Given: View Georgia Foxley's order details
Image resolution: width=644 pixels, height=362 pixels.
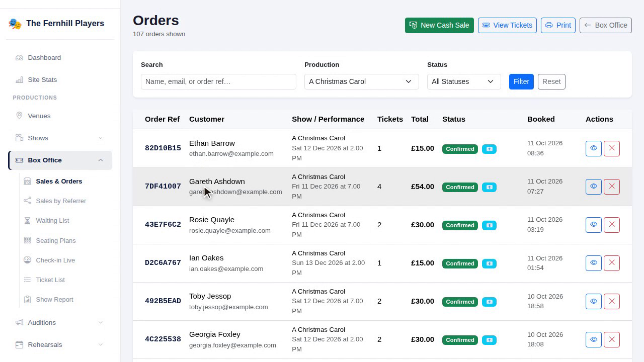Looking at the screenshot, I should [594, 339].
